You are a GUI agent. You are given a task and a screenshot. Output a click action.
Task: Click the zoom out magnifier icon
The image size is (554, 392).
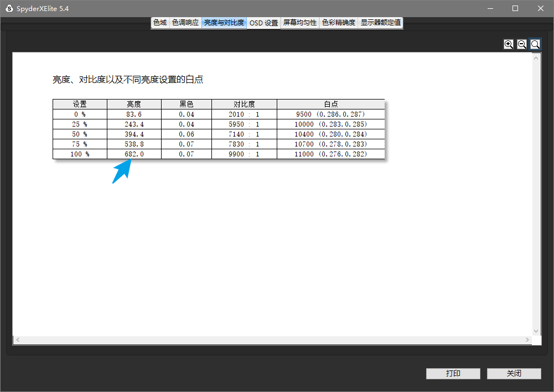click(522, 44)
